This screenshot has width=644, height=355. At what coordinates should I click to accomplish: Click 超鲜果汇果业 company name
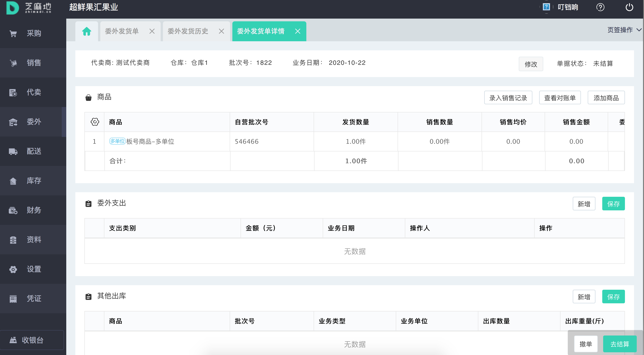click(x=93, y=7)
